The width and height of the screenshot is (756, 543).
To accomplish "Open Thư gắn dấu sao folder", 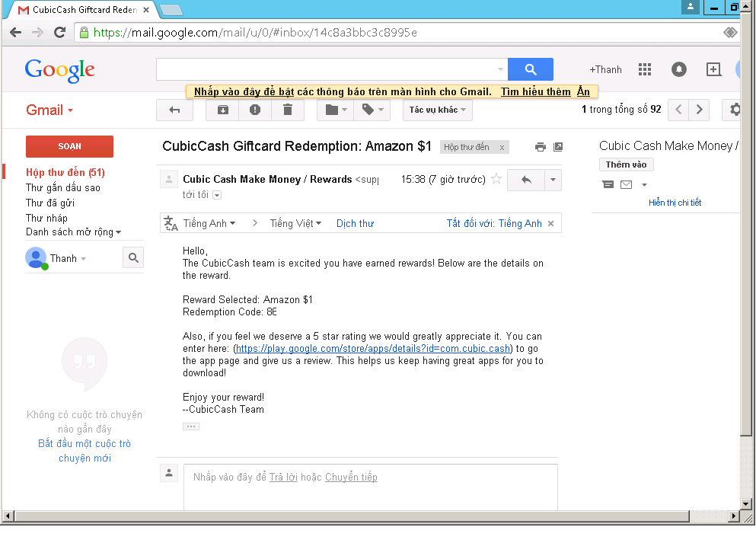I will tap(62, 187).
